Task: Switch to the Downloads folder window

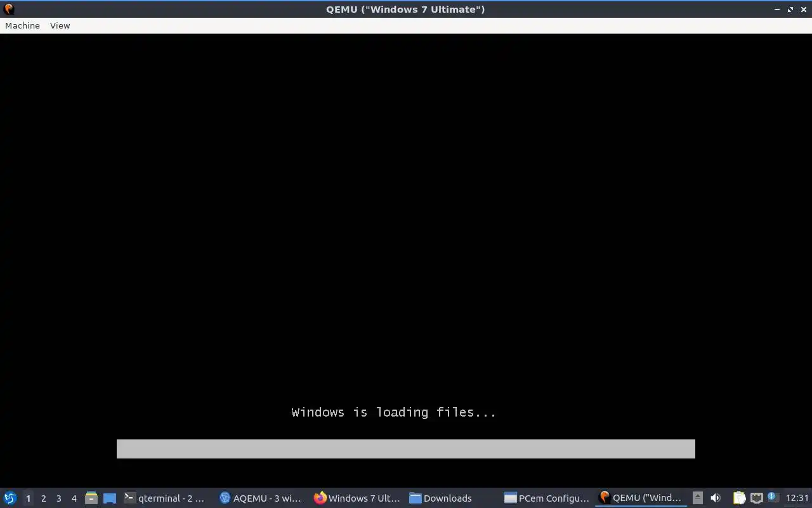Action: point(452,498)
